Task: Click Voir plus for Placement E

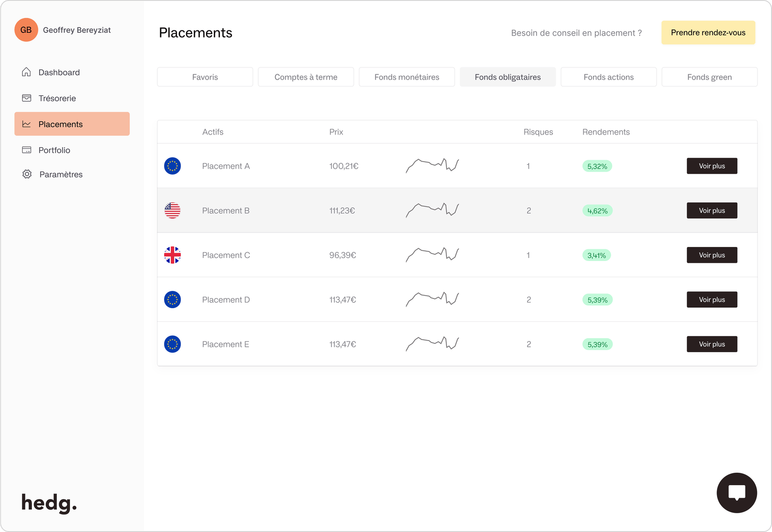Action: click(712, 344)
